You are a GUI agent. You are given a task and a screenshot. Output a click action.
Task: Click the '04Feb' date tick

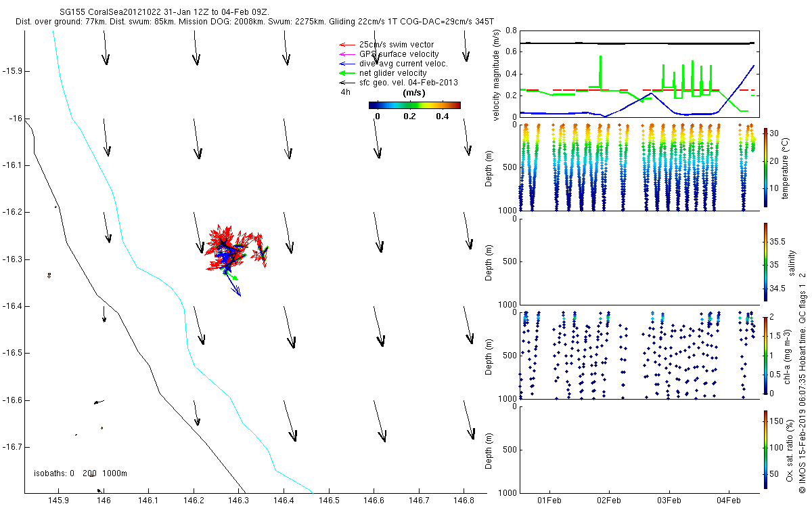click(x=729, y=501)
